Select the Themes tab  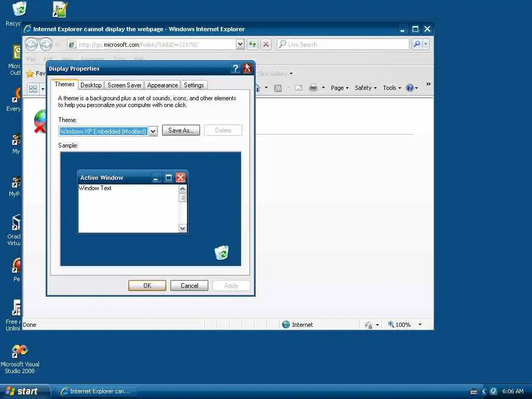(64, 84)
